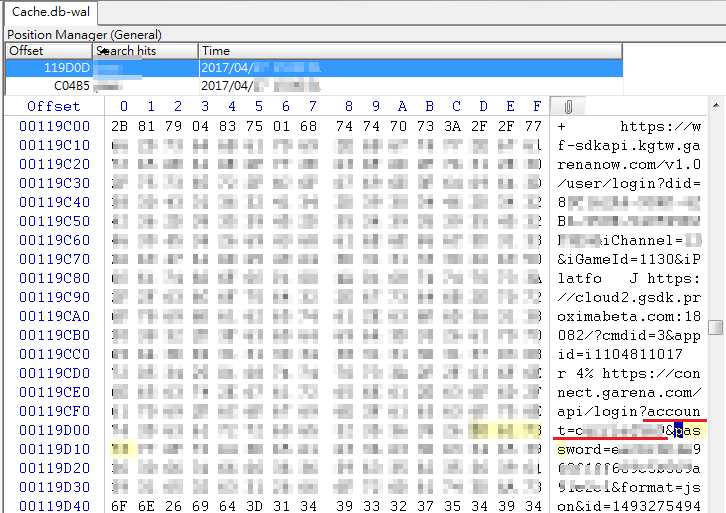Click offset row 00119C50

tap(55, 221)
